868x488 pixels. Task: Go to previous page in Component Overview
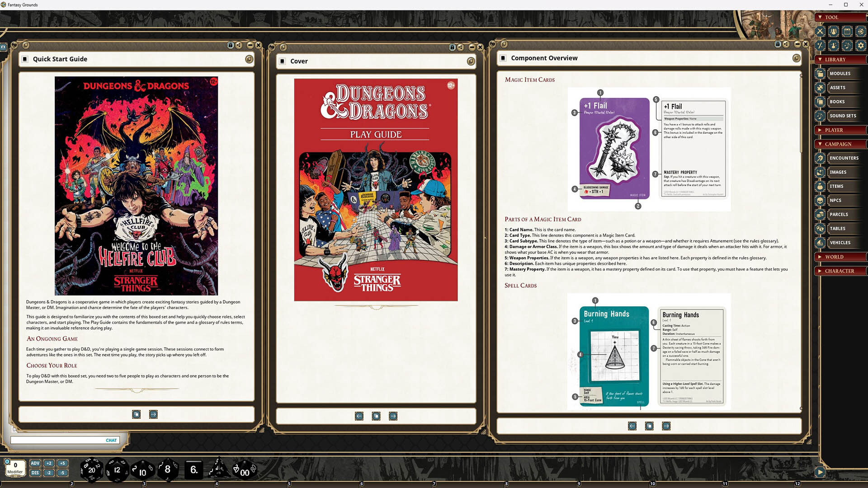click(x=632, y=426)
